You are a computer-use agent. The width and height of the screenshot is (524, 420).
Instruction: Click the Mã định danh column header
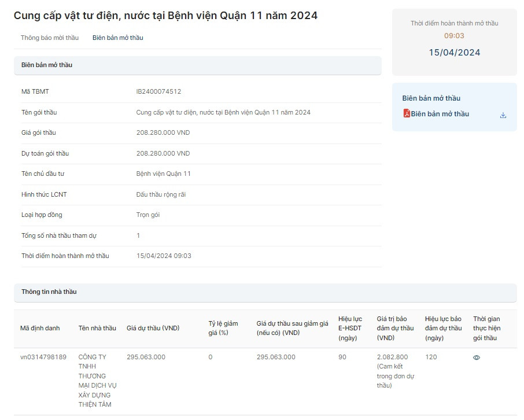[x=40, y=328]
